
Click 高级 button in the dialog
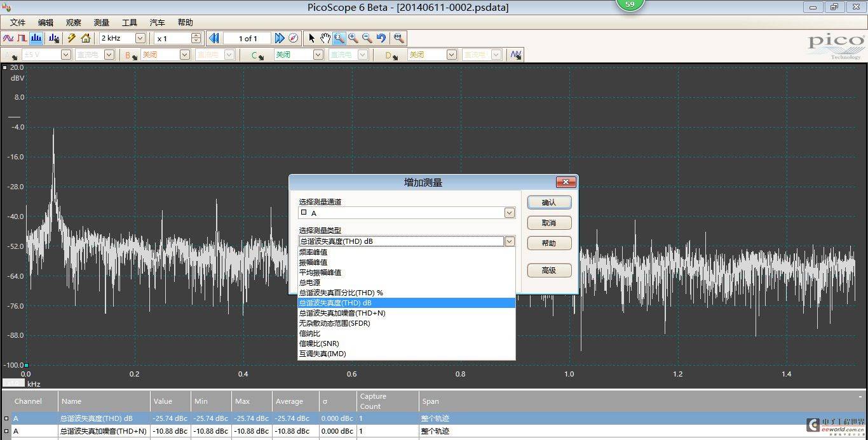(549, 270)
